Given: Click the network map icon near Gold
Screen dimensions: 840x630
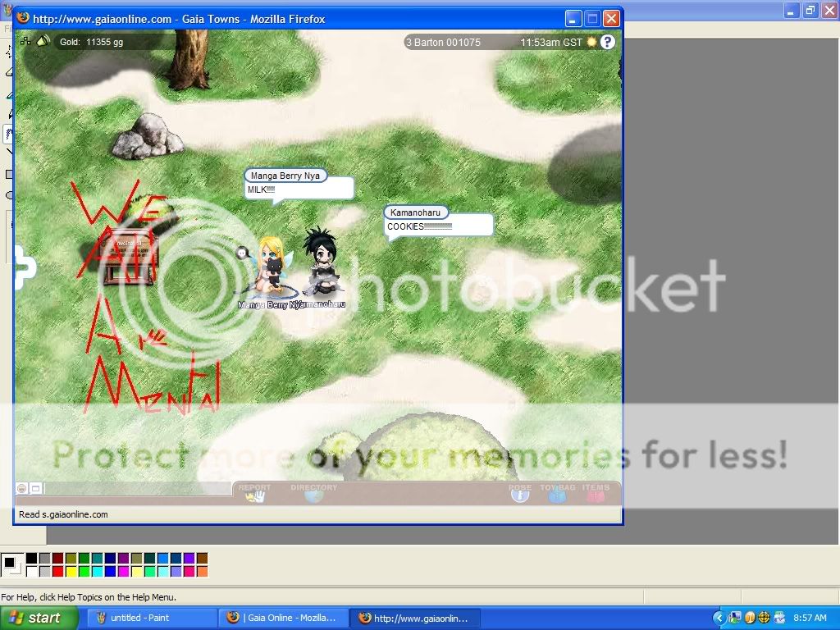Looking at the screenshot, I should point(25,41).
